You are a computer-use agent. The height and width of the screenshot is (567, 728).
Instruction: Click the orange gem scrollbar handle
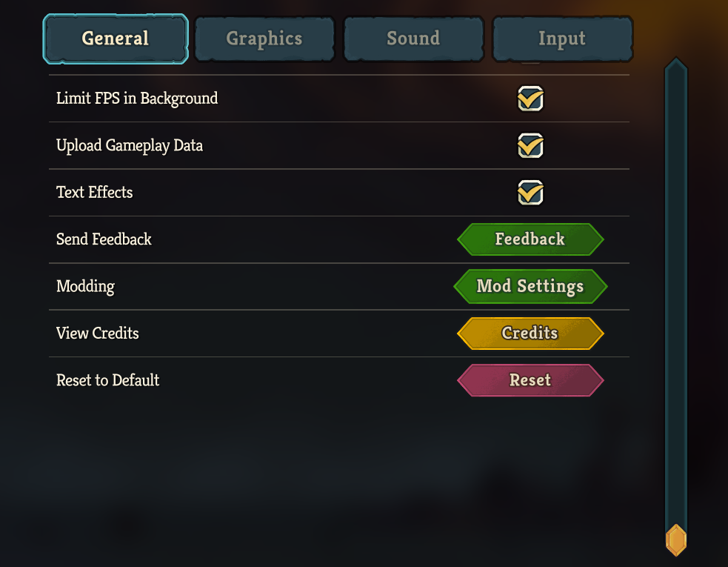[676, 540]
